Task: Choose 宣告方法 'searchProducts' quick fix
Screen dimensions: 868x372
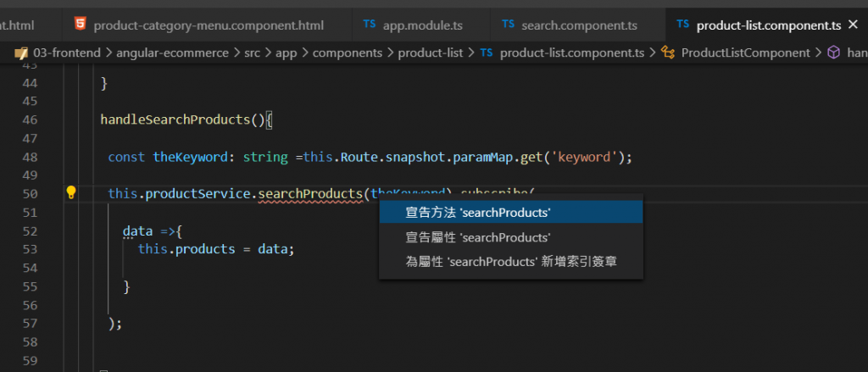Action: (478, 212)
